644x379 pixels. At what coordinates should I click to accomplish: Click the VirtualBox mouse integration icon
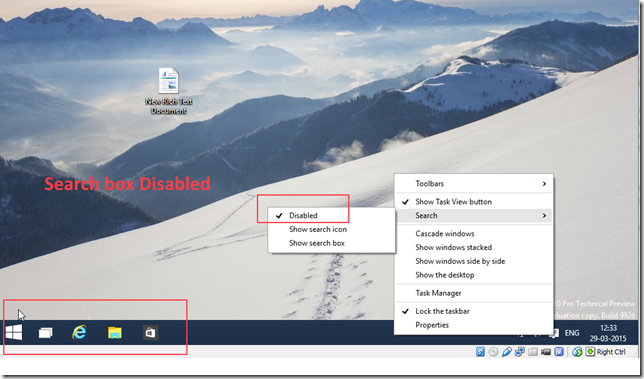pyautogui.click(x=577, y=352)
